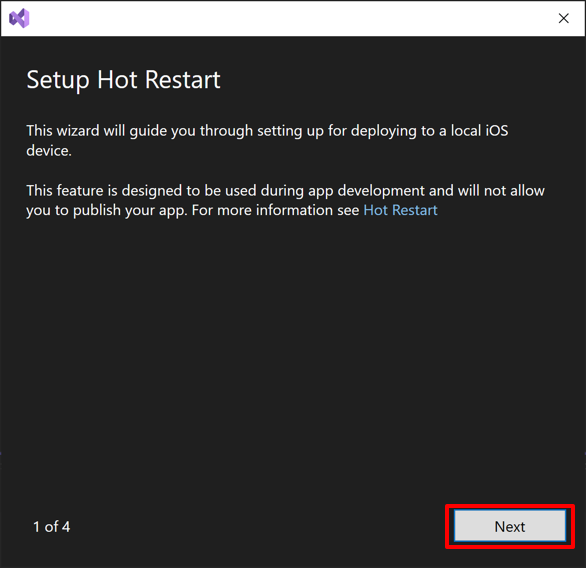This screenshot has width=586, height=568.
Task: Open the Hot Restart documentation link
Action: [x=400, y=210]
